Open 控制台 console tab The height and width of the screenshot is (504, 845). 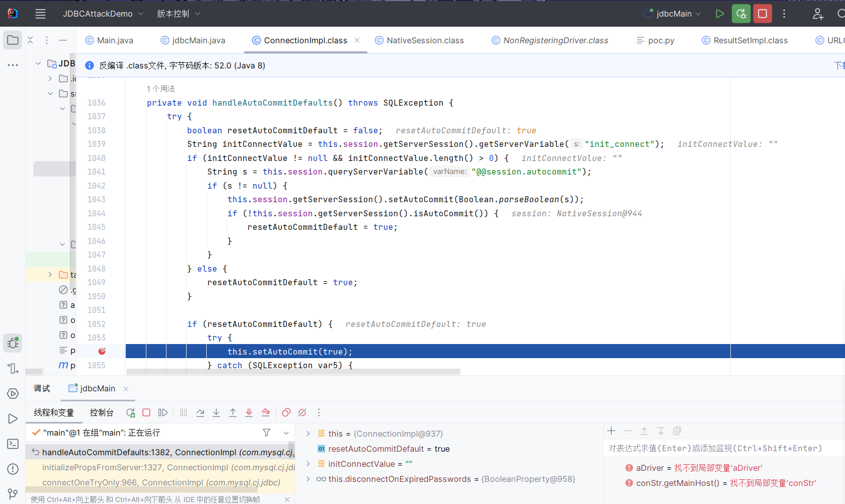(102, 412)
